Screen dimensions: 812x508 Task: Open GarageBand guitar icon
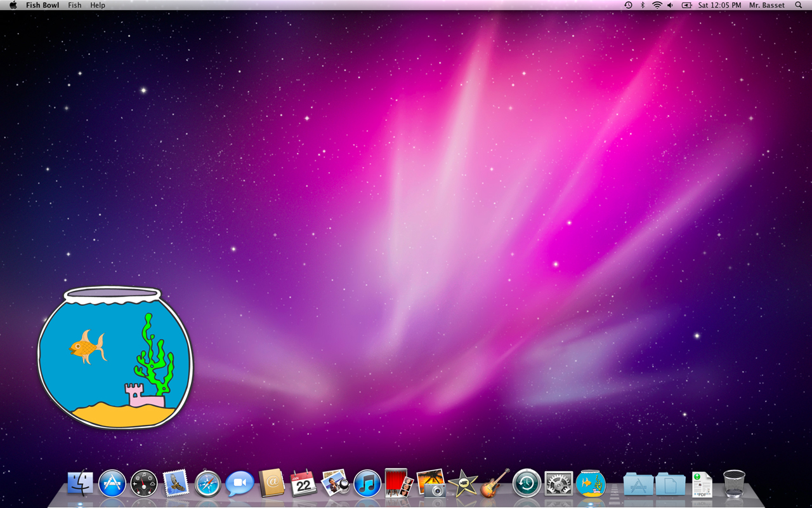pyautogui.click(x=495, y=484)
